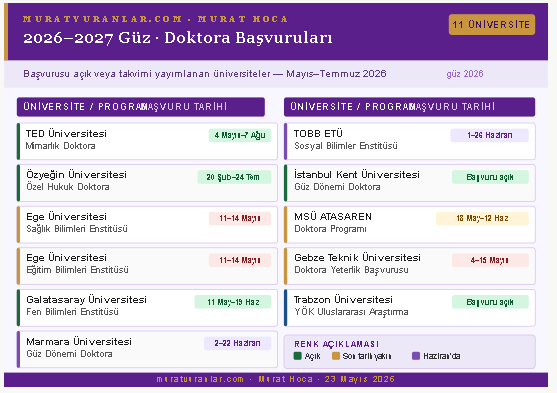Select the title '2026–2027 Güz · Doktora Başvuruları'

point(178,38)
